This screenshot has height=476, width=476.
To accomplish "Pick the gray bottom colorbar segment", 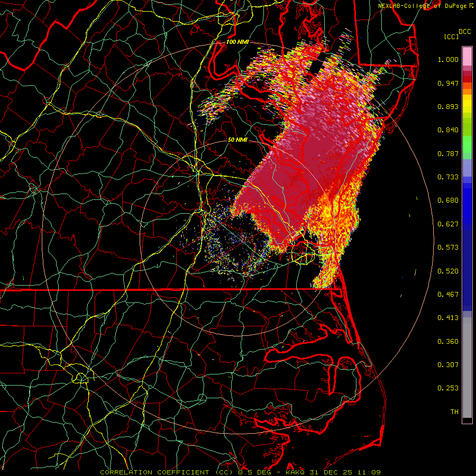I will [467, 368].
